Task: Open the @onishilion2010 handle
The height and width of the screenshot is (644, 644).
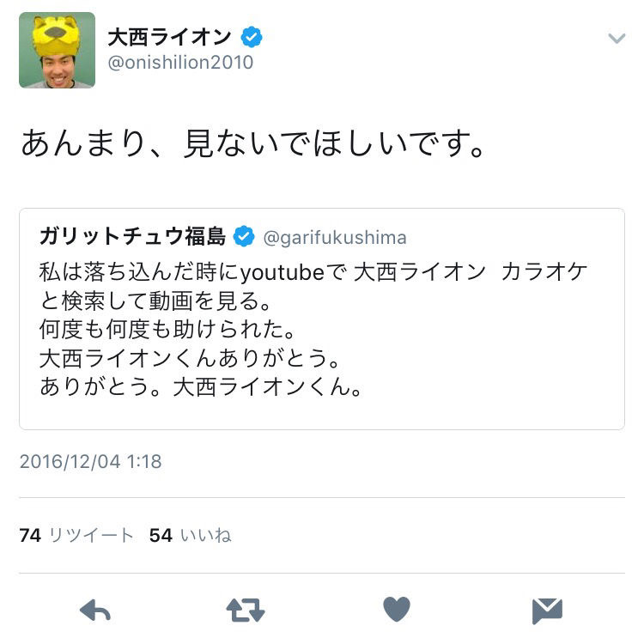Action: click(180, 63)
